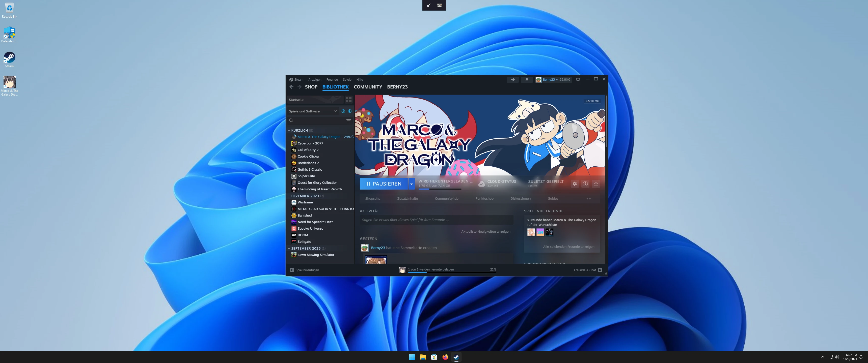Open the DefenderControl desktop shortcut
Viewport: 868px width, 363px height.
(9, 35)
